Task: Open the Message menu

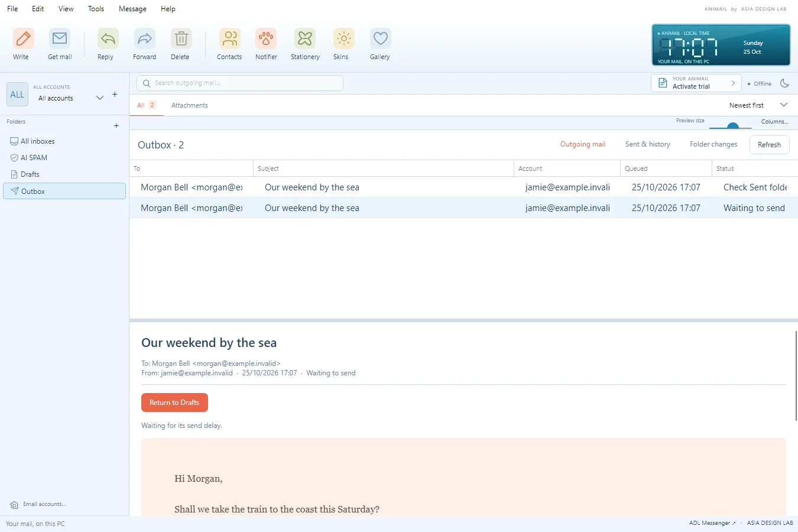Action: (x=132, y=9)
